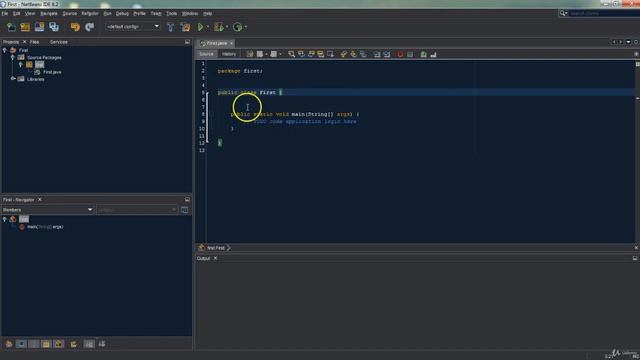This screenshot has width=640, height=360.
Task: Click the Profile Project icon
Action: (237, 27)
